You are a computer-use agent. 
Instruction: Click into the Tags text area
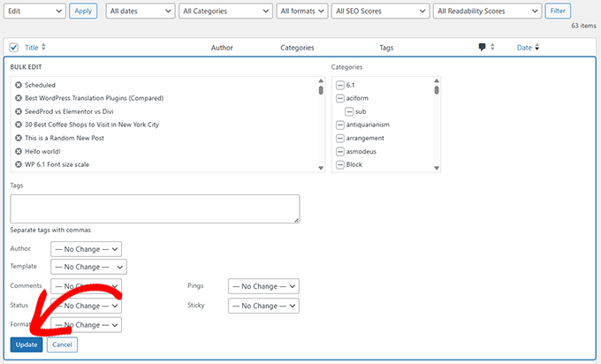pos(155,209)
